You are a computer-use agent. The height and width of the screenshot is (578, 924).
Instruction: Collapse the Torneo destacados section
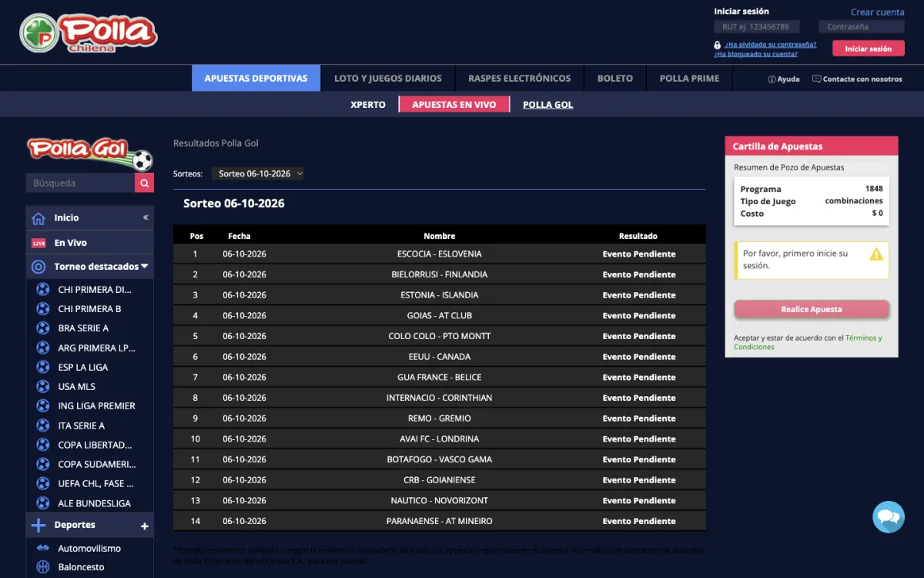coord(144,267)
